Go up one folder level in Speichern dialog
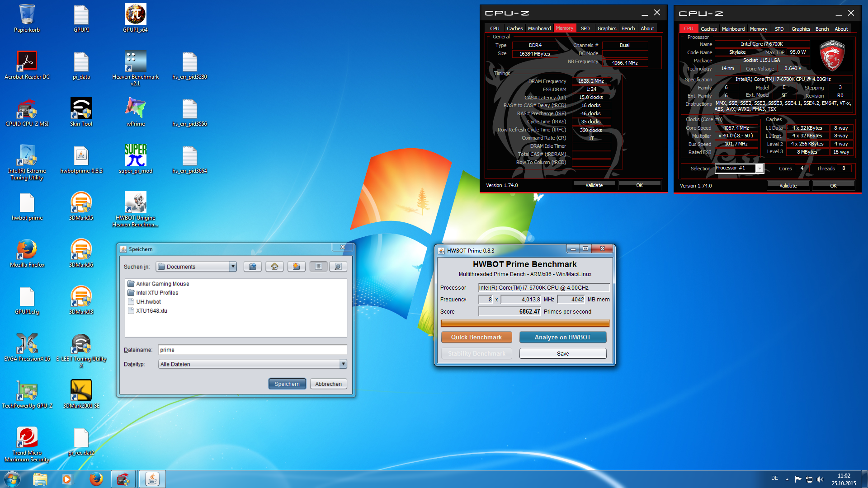868x488 pixels. tap(252, 267)
